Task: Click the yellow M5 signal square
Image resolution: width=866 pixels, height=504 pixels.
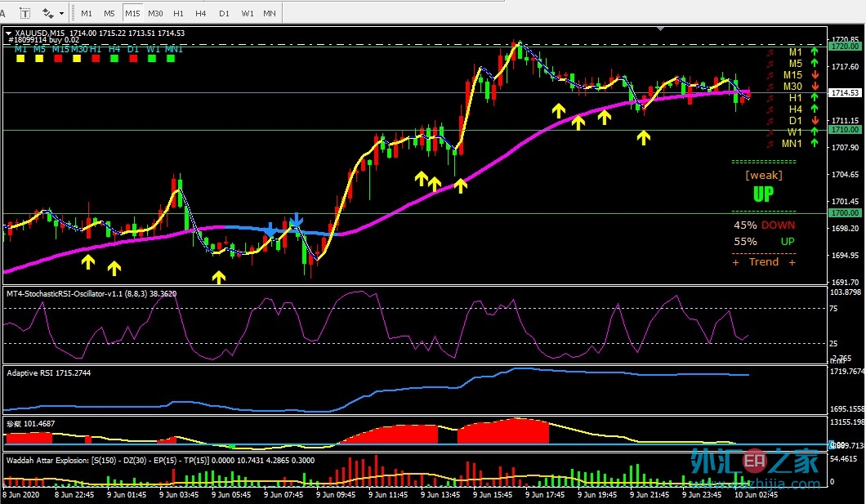Action: coord(39,58)
